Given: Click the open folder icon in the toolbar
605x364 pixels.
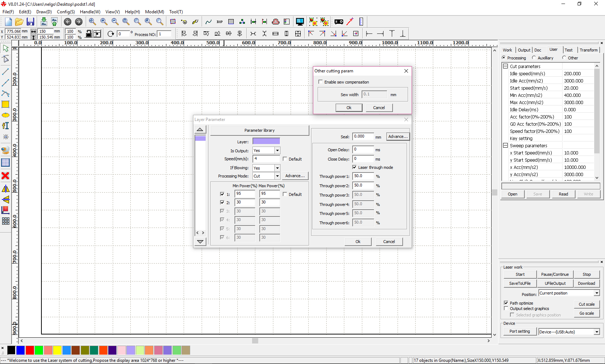Looking at the screenshot, I should tap(19, 22).
